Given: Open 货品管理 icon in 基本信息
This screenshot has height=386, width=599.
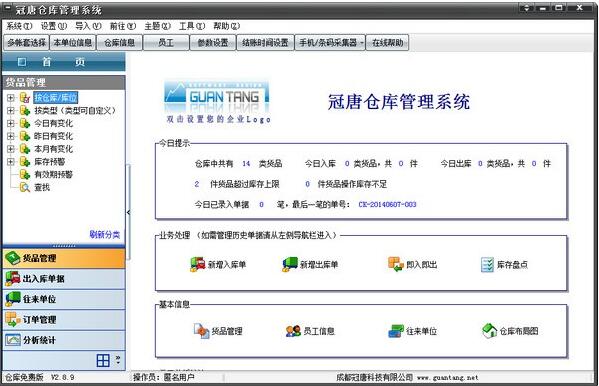Looking at the screenshot, I should [201, 331].
